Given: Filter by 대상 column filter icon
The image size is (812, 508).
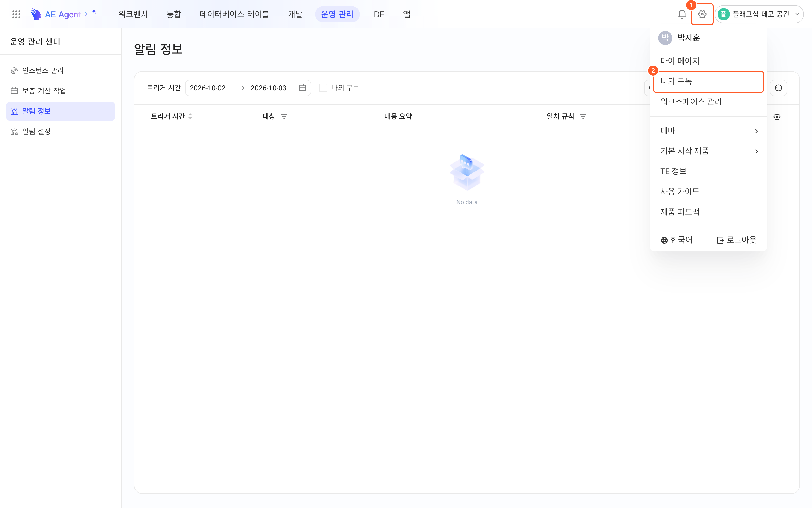Looking at the screenshot, I should point(284,117).
